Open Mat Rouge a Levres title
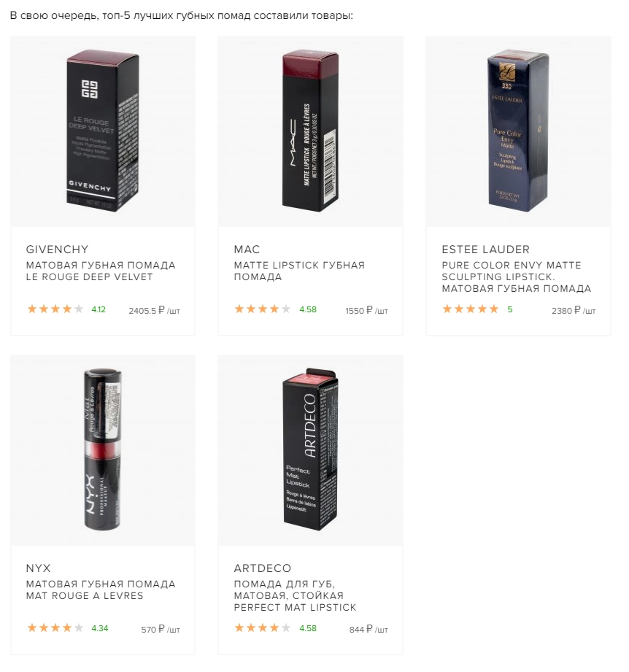The width and height of the screenshot is (629, 672). [x=101, y=590]
